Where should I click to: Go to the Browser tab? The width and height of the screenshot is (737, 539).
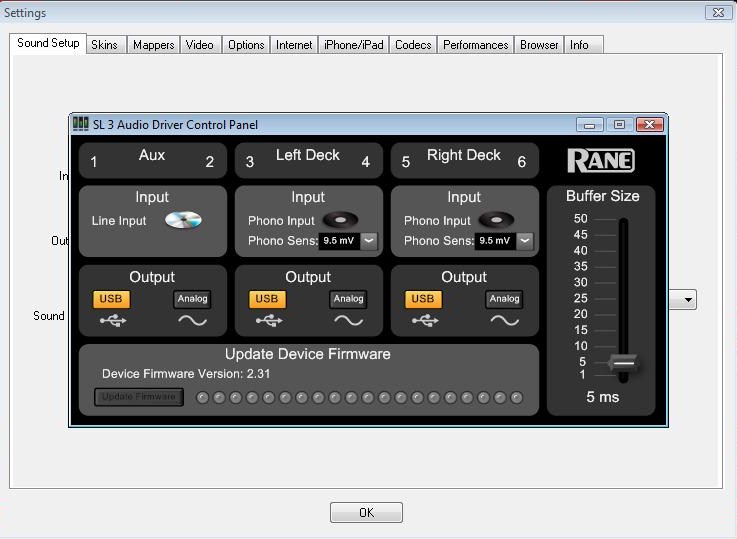pyautogui.click(x=539, y=45)
